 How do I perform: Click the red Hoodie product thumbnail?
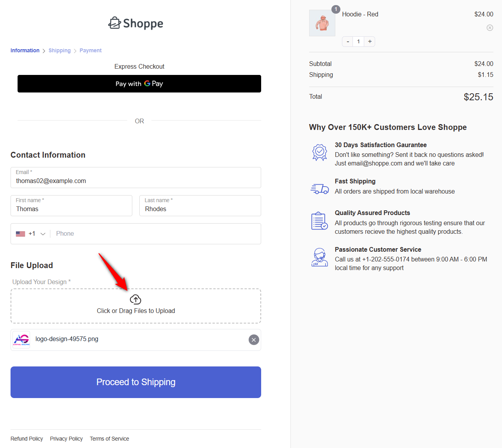(x=322, y=23)
